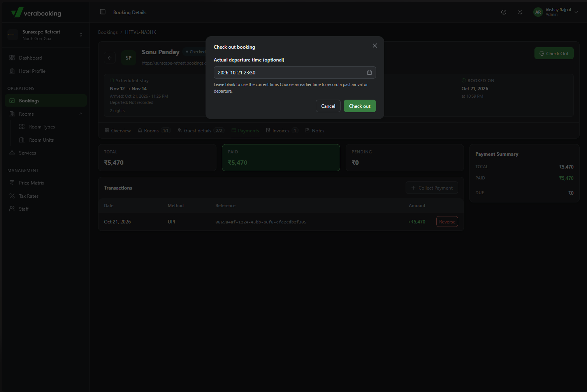Open the Guest details tab
The width and height of the screenshot is (587, 392).
200,131
